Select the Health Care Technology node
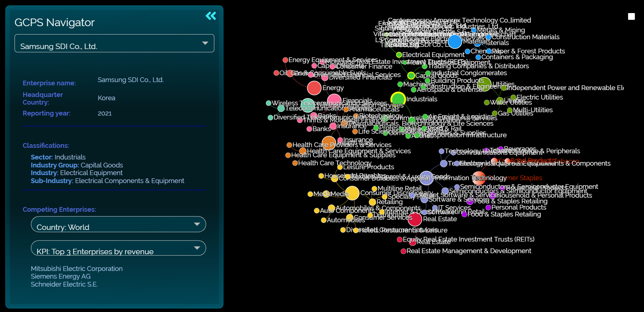 point(295,163)
